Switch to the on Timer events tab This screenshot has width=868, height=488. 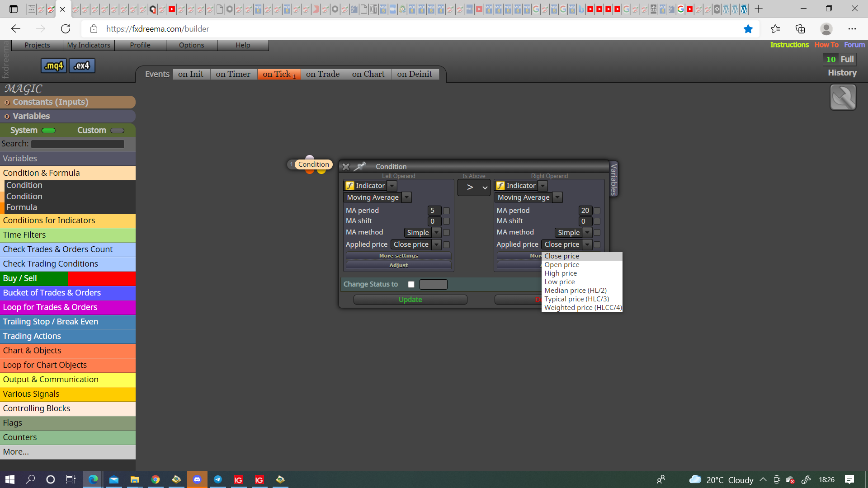233,74
